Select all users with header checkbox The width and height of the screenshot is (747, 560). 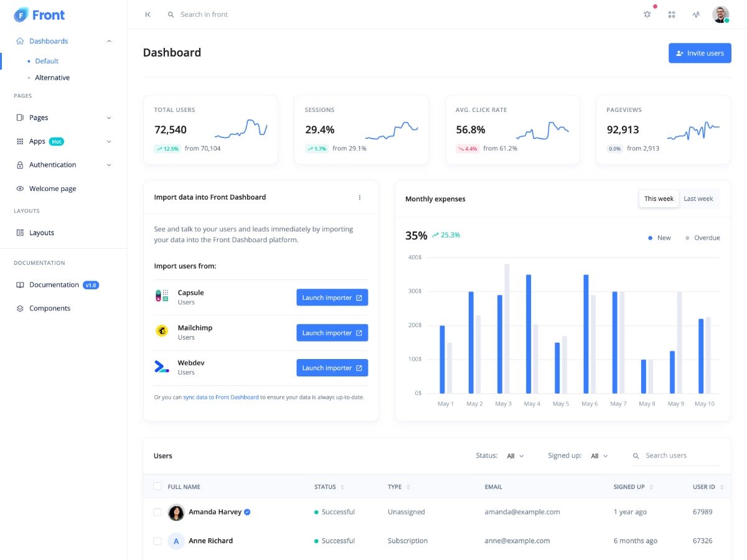pos(157,487)
